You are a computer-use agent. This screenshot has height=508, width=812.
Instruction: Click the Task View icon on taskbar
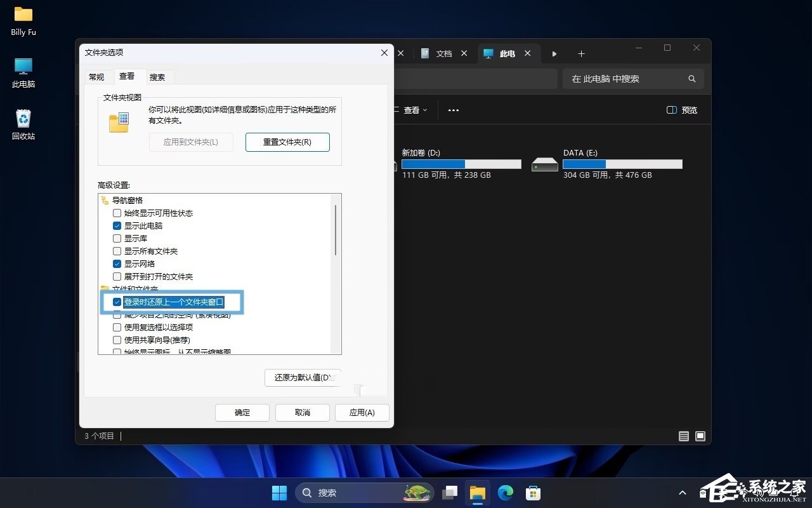point(450,492)
